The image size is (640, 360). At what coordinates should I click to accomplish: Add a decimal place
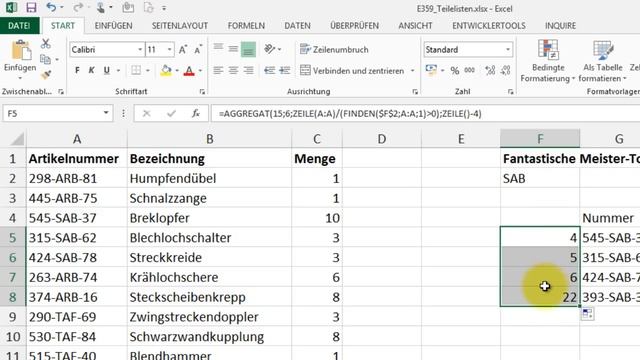(490, 71)
